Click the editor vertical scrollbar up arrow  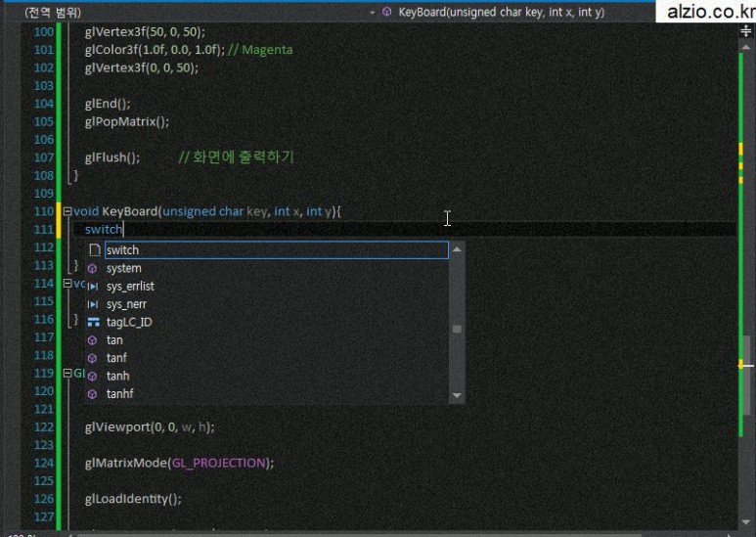[x=746, y=48]
